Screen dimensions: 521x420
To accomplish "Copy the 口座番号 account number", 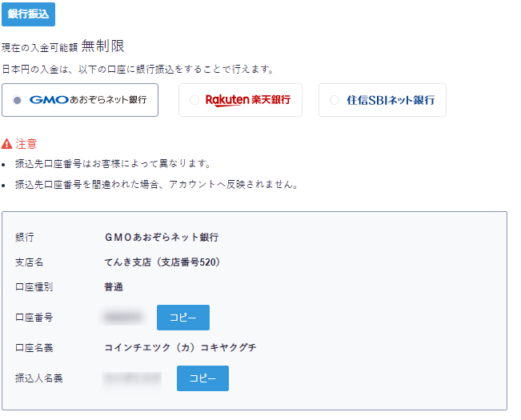I will tap(182, 318).
